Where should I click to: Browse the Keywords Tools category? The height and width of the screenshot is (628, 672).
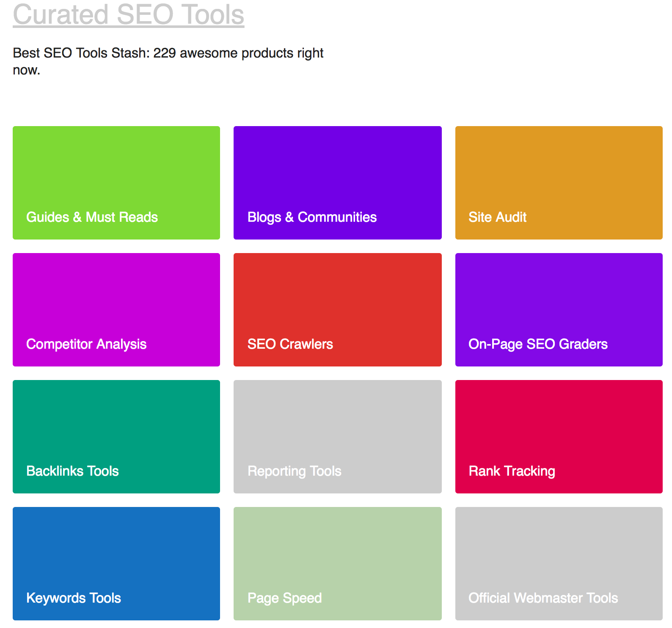click(116, 564)
